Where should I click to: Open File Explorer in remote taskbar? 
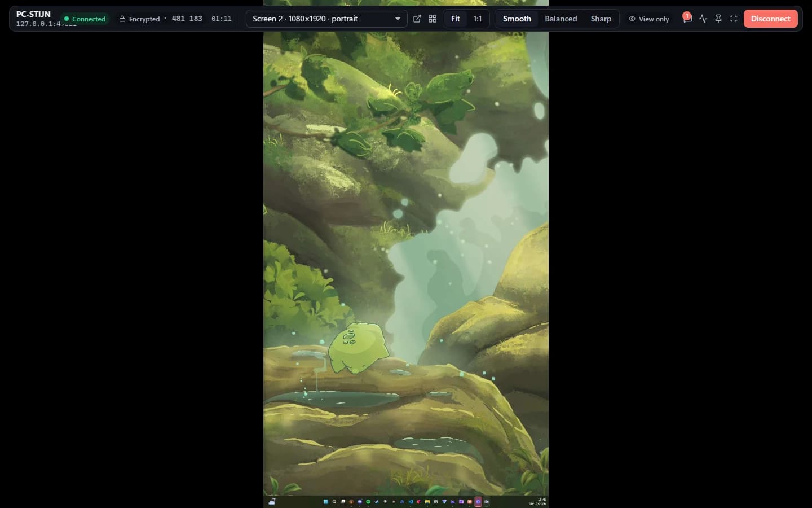(427, 502)
